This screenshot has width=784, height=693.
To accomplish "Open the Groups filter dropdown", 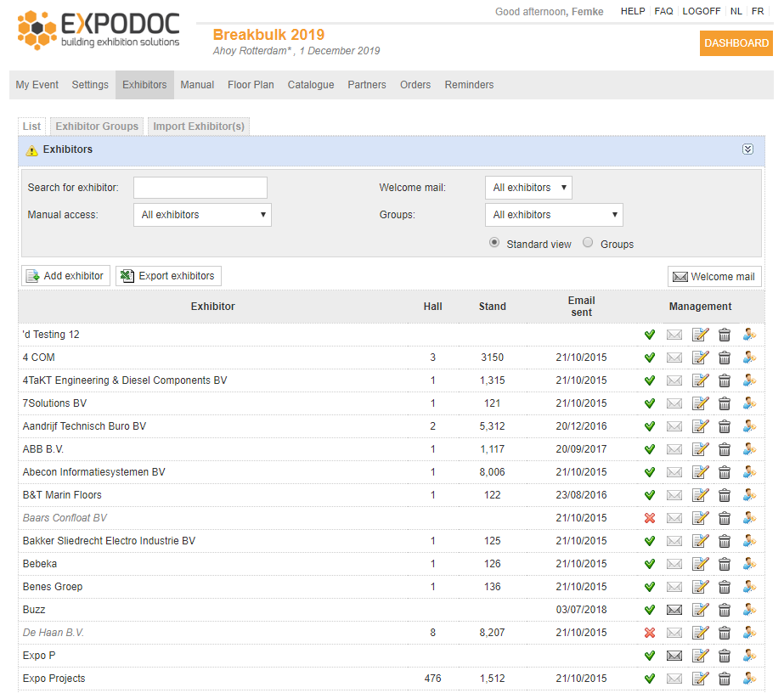I will (x=554, y=215).
